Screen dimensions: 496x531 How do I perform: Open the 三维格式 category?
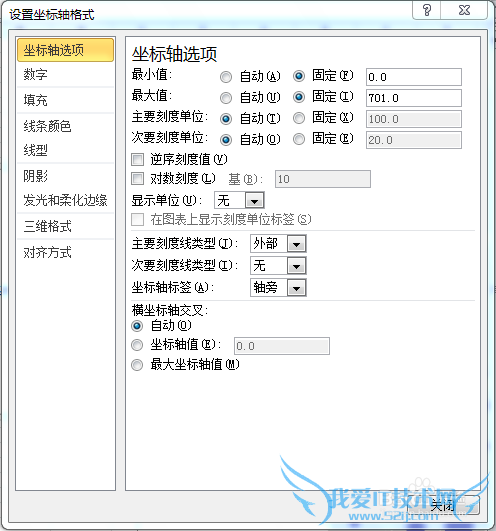point(65,226)
